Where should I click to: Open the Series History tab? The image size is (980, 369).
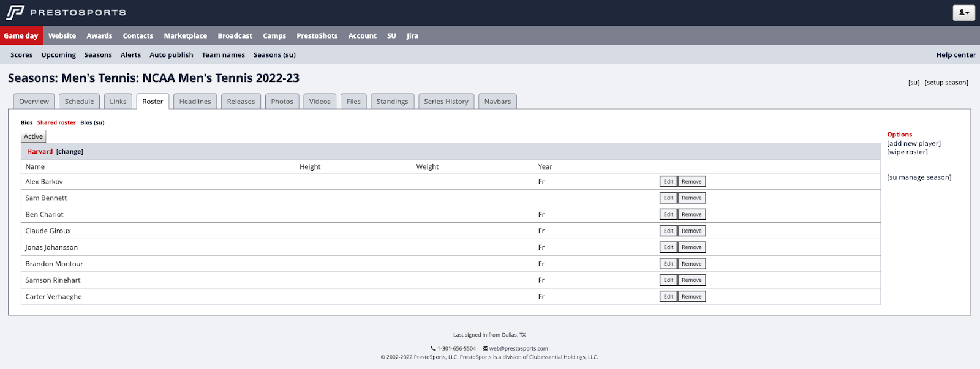446,102
